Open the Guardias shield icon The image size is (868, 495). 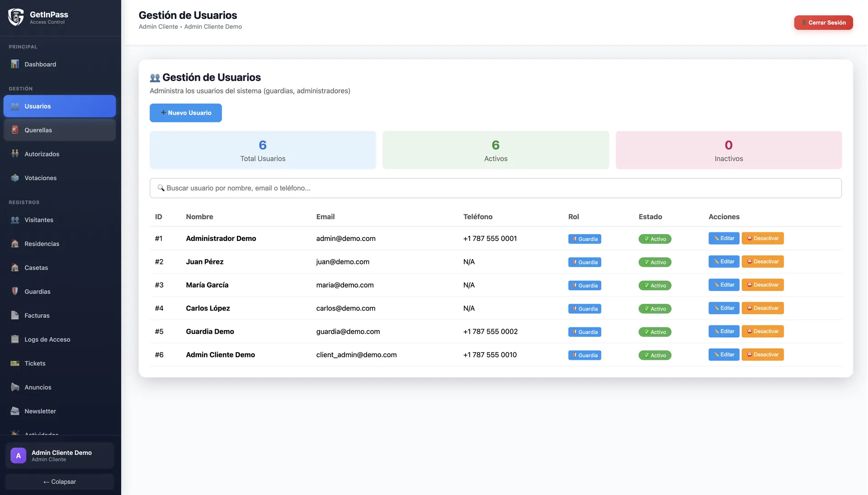[15, 292]
